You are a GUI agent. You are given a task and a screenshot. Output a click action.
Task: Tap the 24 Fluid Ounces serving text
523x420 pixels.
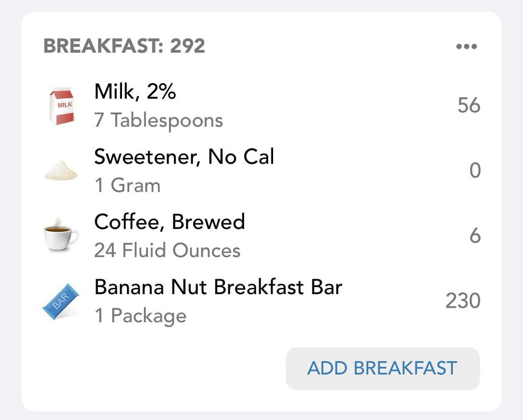(167, 250)
